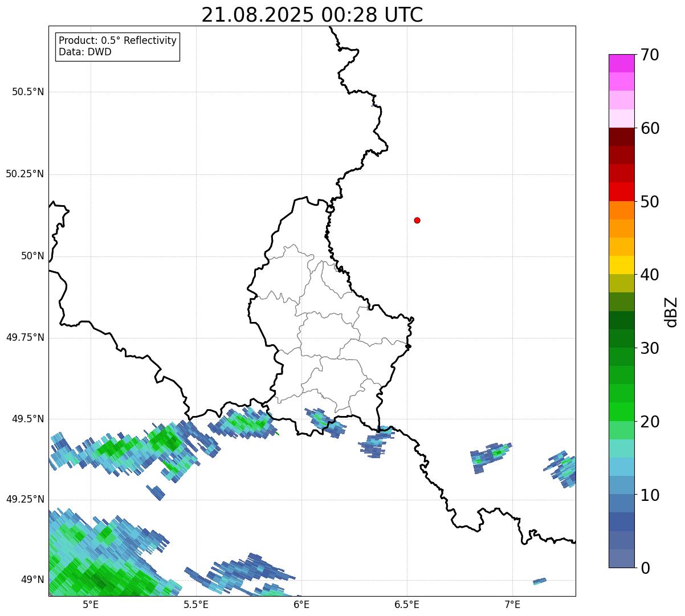Click the 49.25°N latitude tick label
Screen dimensions: 685x616
coord(25,499)
